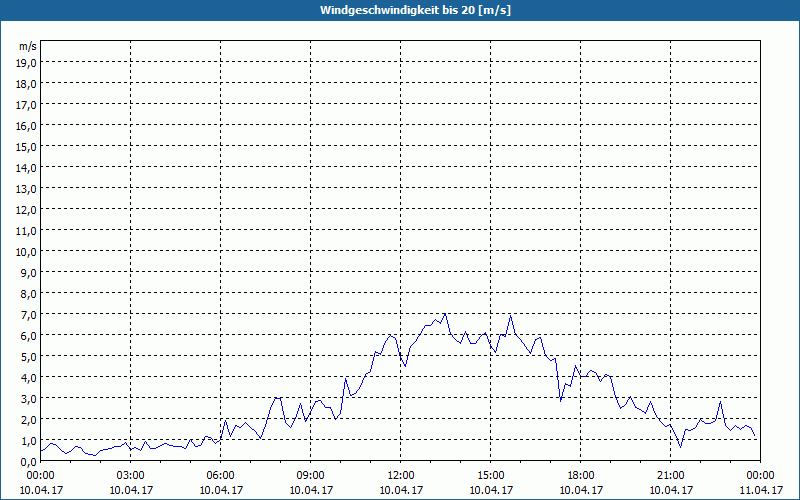This screenshot has width=800, height=500.
Task: Pick the "14,0" y-axis label
Action: (27, 168)
